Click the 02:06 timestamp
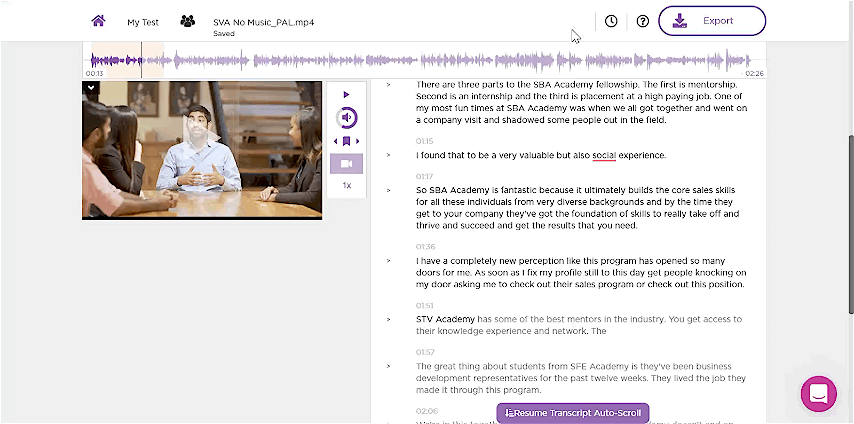Screen dimensions: 854x424 click(x=426, y=411)
